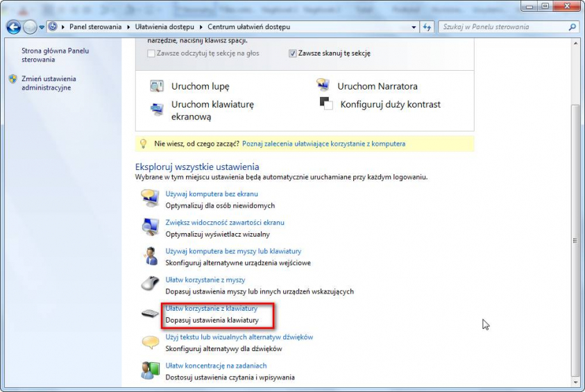Open Zwiększ widoczność zawartości ekranu link

[225, 223]
